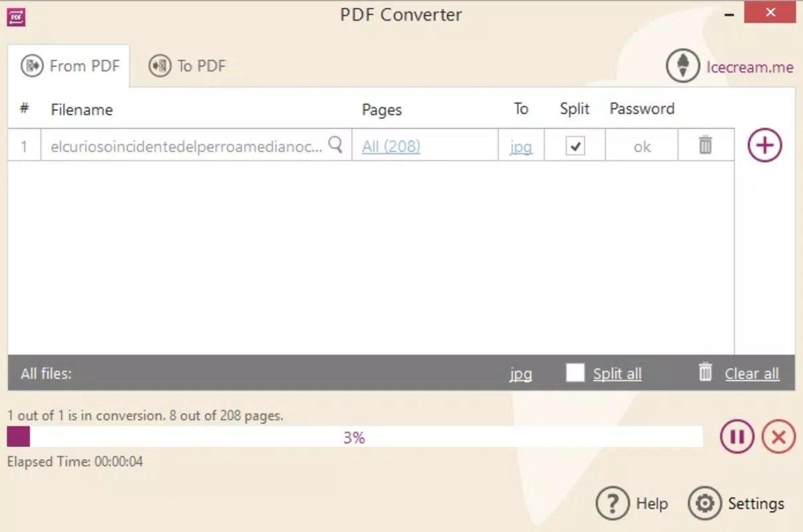Tick the Split all checkbox

point(575,372)
